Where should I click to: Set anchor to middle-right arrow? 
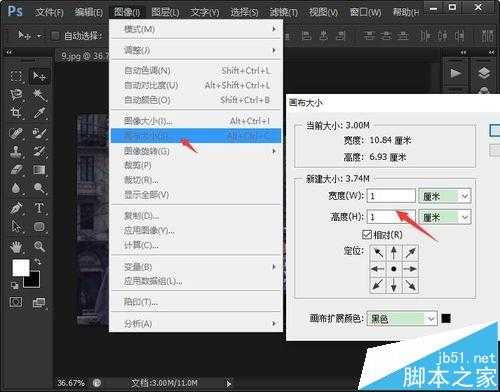coord(410,269)
